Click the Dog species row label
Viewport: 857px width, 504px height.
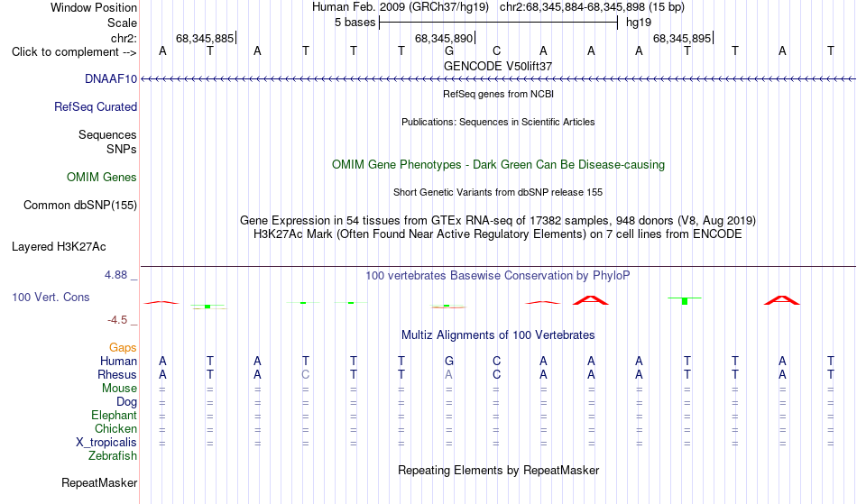tap(126, 402)
